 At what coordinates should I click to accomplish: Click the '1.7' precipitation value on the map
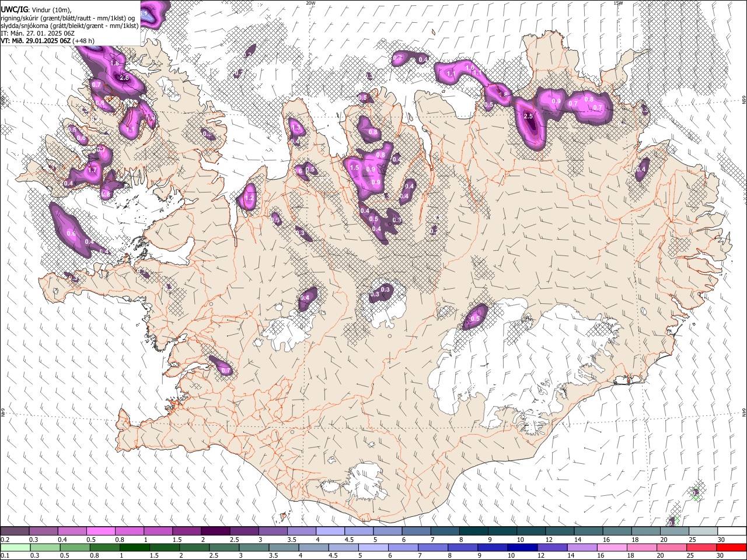coord(92,170)
